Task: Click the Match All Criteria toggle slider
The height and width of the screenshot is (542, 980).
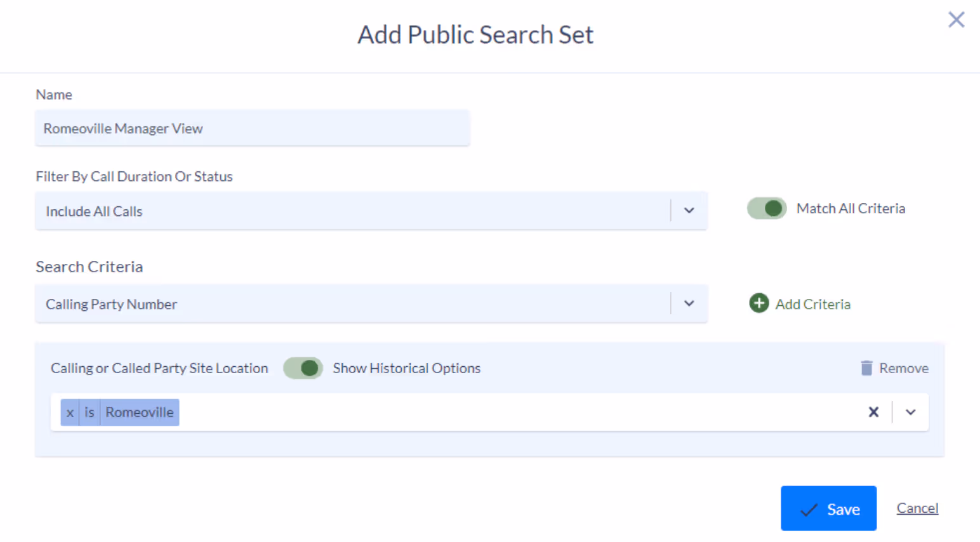Action: click(x=766, y=208)
